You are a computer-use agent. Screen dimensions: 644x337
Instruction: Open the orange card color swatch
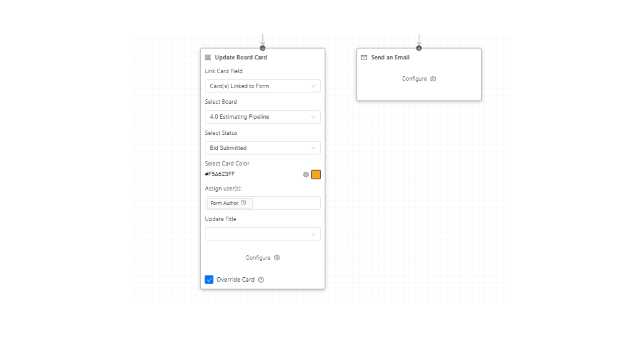316,174
